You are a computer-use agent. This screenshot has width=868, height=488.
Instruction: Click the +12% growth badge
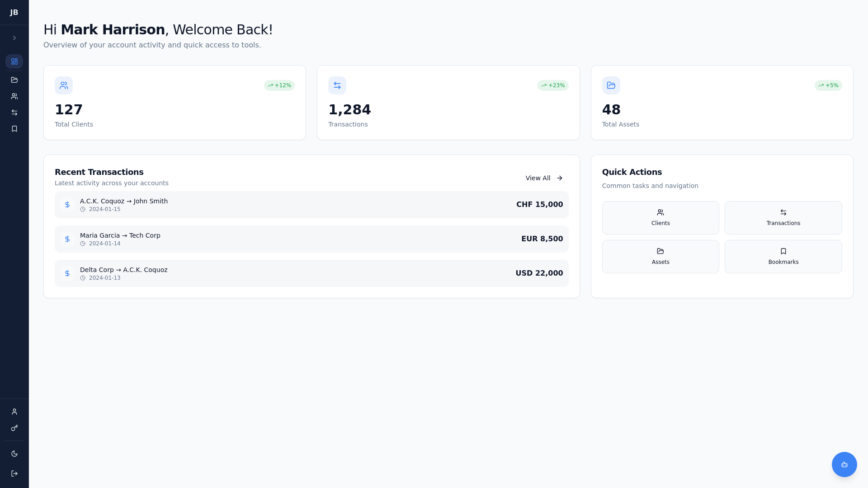point(279,85)
